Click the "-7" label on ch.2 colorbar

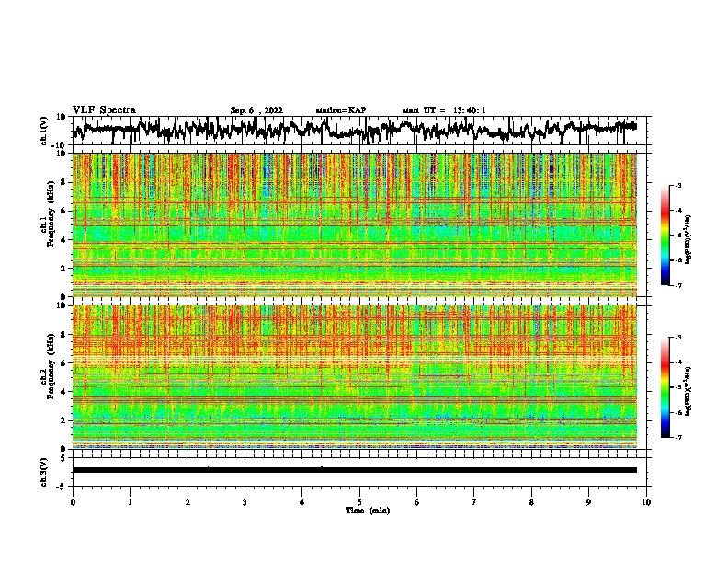click(678, 437)
